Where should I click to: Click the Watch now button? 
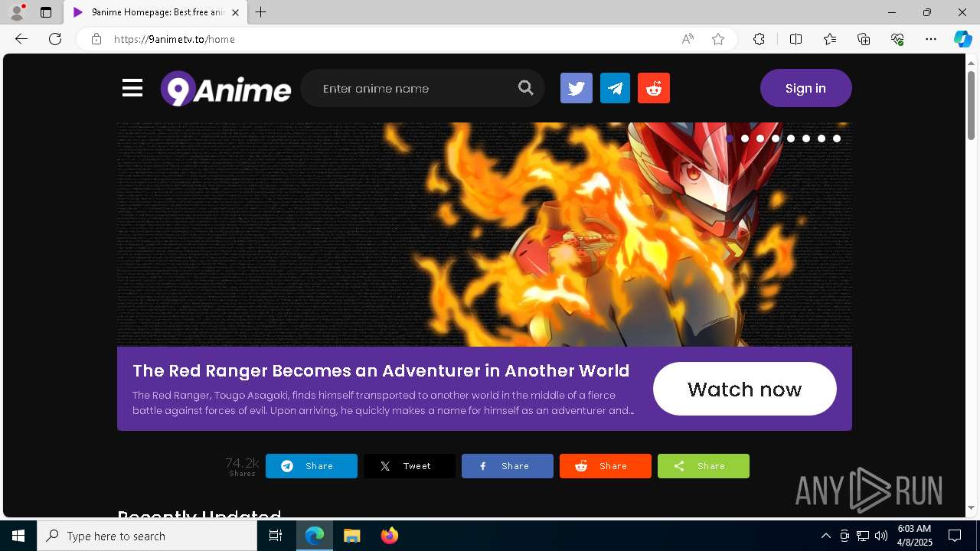744,389
